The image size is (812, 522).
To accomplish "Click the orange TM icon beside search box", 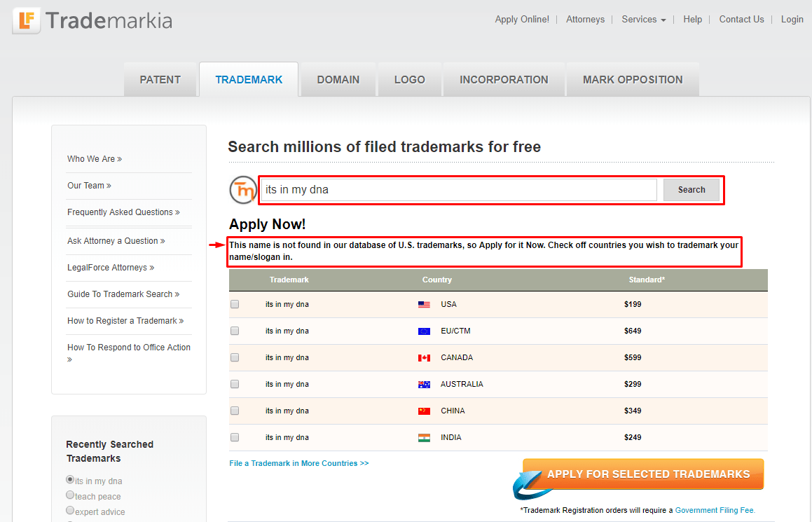I will [243, 190].
